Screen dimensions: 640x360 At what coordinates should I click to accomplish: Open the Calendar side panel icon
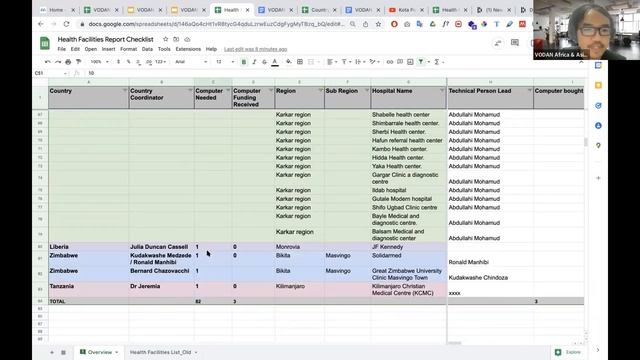tap(598, 65)
